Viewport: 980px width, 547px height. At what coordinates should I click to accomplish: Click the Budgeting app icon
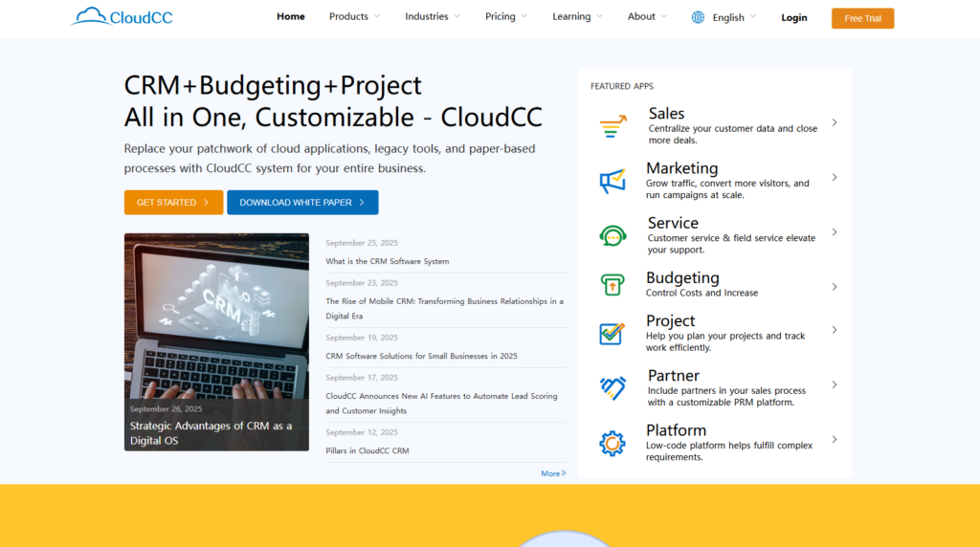[x=612, y=285]
